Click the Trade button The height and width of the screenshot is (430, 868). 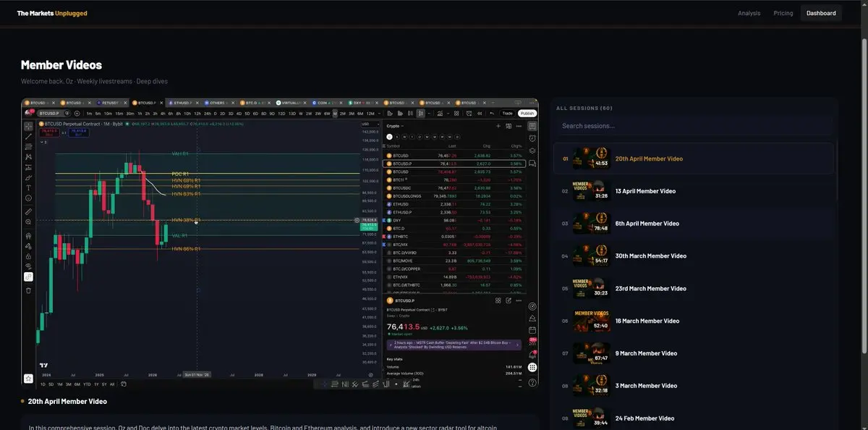pyautogui.click(x=508, y=113)
